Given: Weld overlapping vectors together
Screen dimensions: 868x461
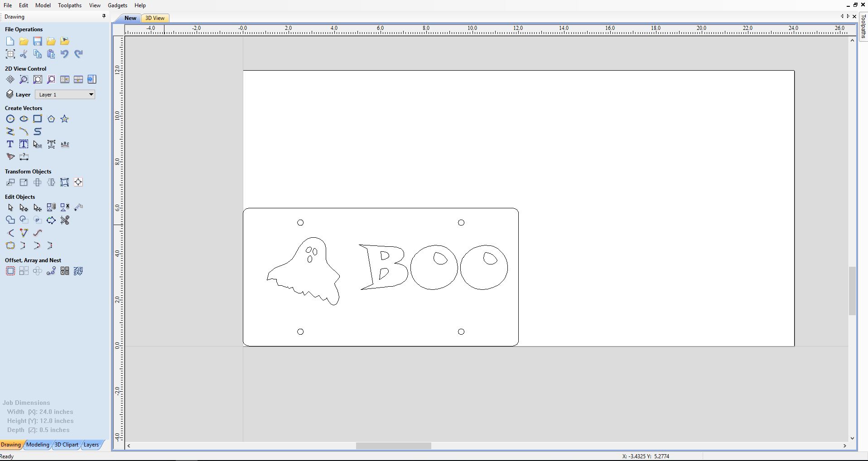Looking at the screenshot, I should pos(10,220).
